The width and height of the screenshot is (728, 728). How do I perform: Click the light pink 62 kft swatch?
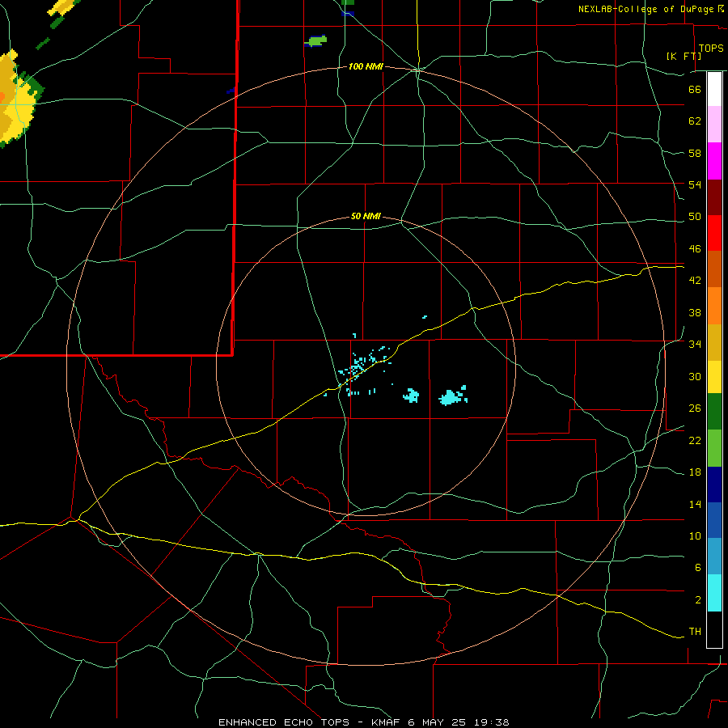pos(714,125)
